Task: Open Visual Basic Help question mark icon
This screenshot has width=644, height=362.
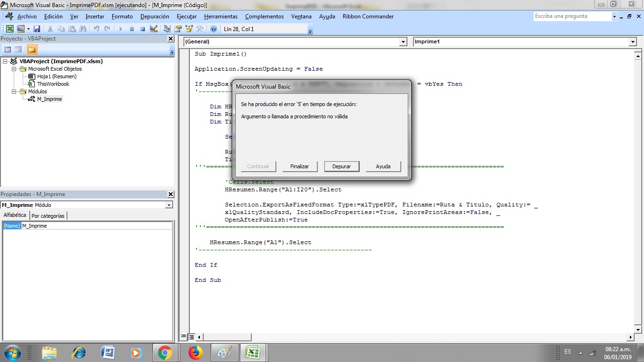Action: (214, 29)
